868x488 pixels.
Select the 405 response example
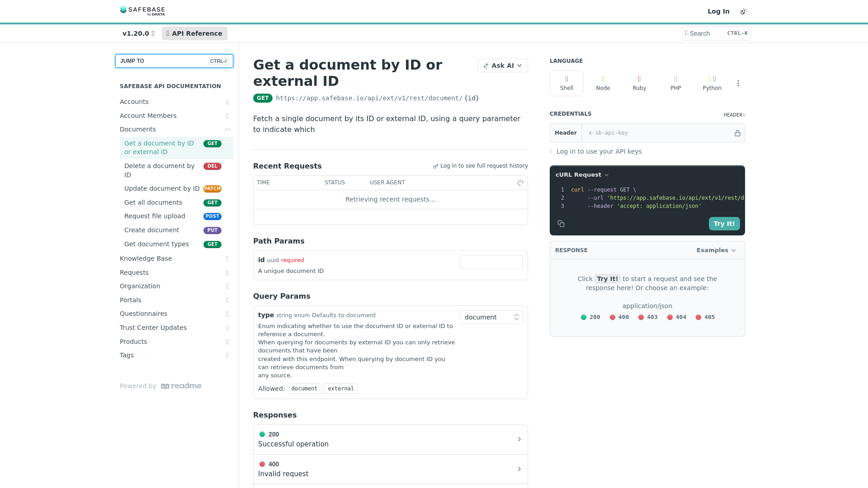pyautogui.click(x=705, y=317)
